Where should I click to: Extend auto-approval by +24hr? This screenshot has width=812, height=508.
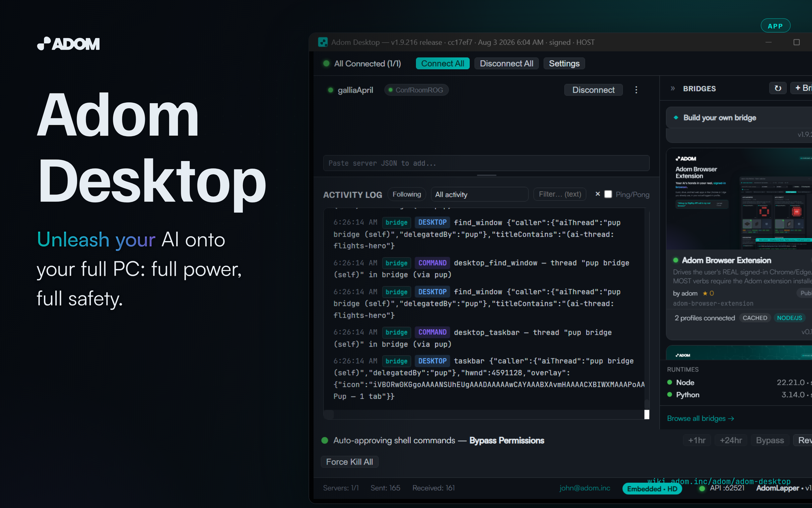(731, 440)
